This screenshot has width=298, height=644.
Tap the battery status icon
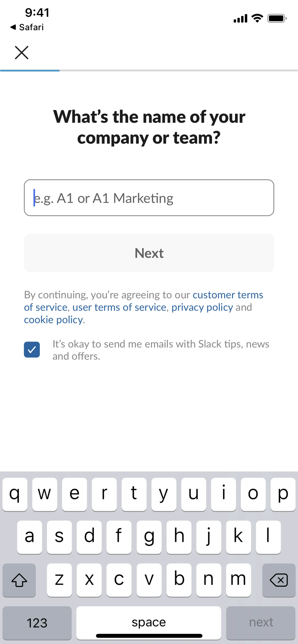(x=277, y=18)
